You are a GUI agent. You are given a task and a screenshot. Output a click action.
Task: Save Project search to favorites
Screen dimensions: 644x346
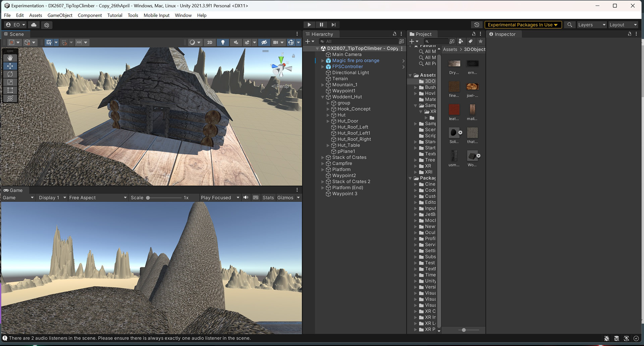[x=481, y=41]
